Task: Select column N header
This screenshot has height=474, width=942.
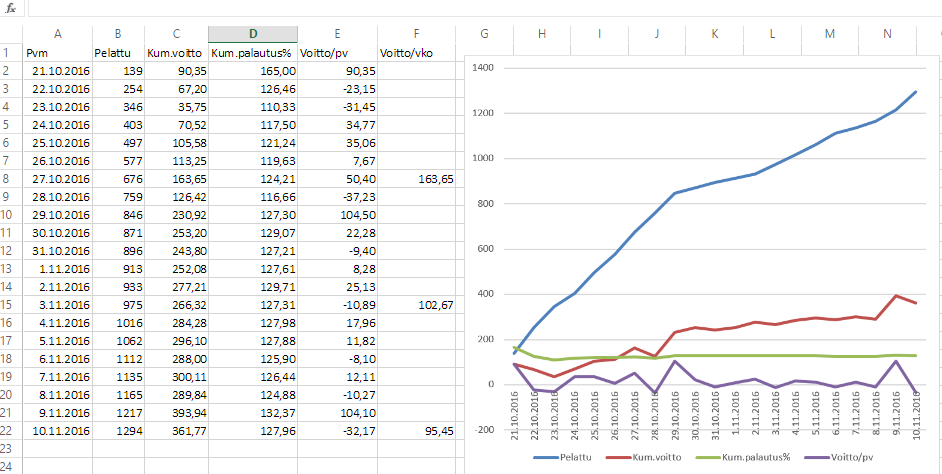Action: [x=887, y=34]
